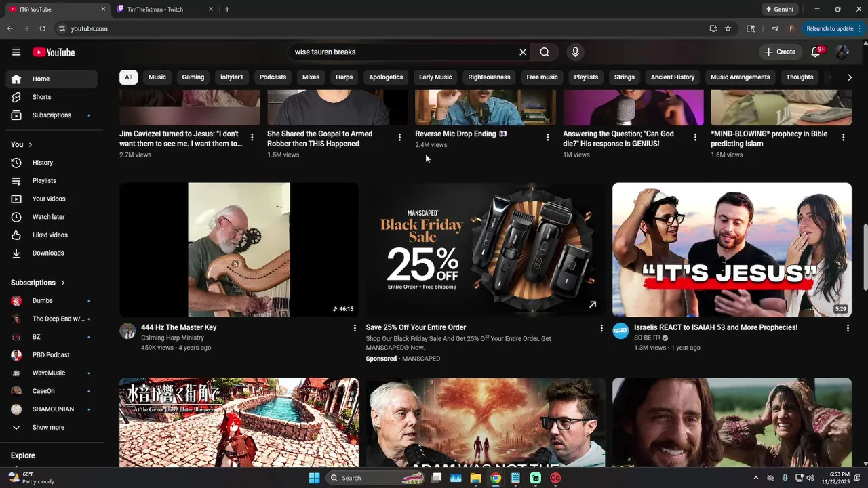Select the Gaming filter chip
This screenshot has height=488, width=868.
click(x=193, y=77)
